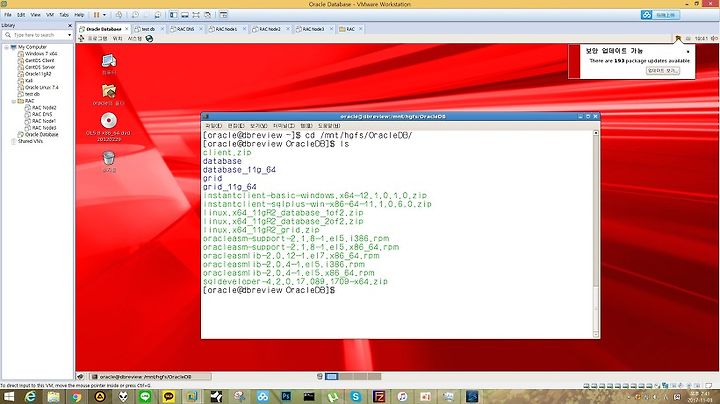This screenshot has width=720, height=404.
Task: Click the update notifier icon in guest panel
Action: (x=678, y=39)
